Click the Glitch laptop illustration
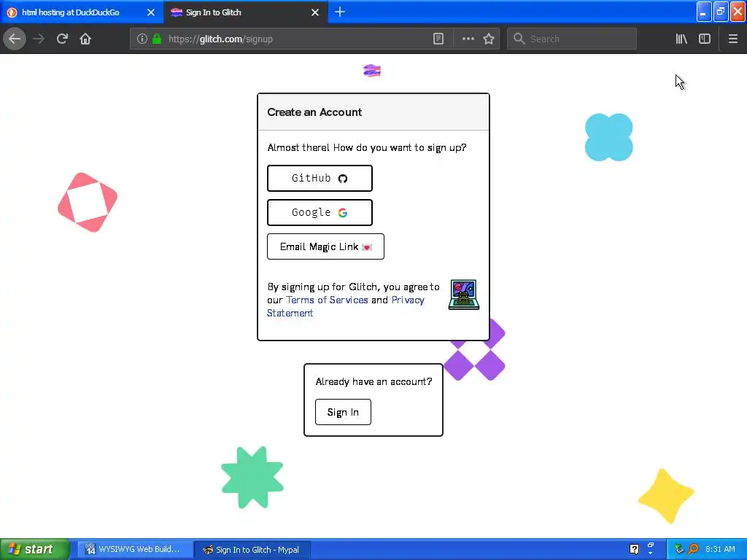The width and height of the screenshot is (747, 560). (463, 295)
